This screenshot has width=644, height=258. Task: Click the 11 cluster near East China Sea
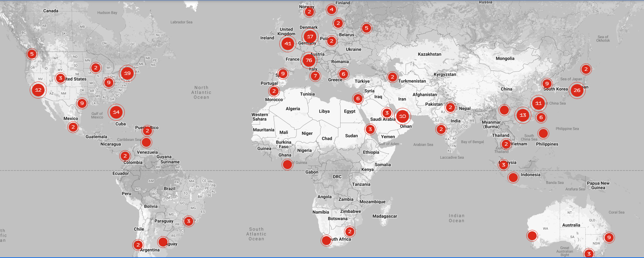tap(539, 103)
